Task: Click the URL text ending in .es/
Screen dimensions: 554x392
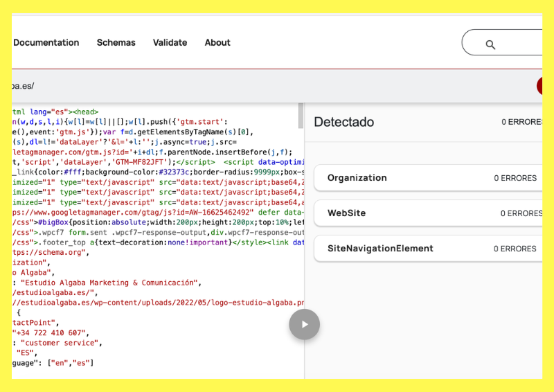Action: (x=23, y=86)
